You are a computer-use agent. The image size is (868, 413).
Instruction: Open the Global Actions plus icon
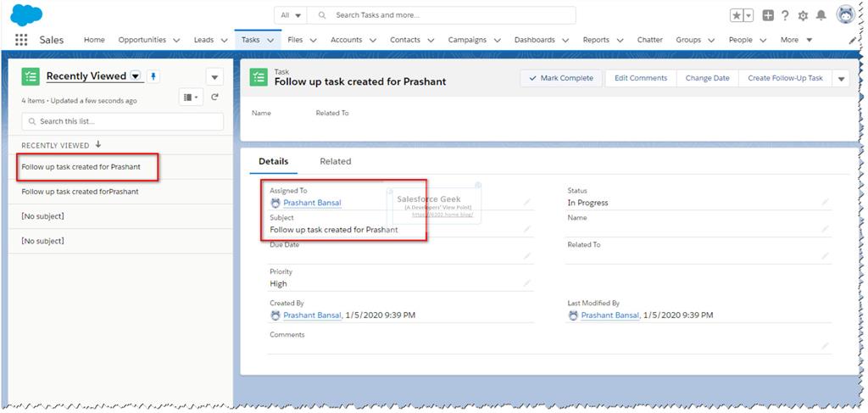pos(768,15)
